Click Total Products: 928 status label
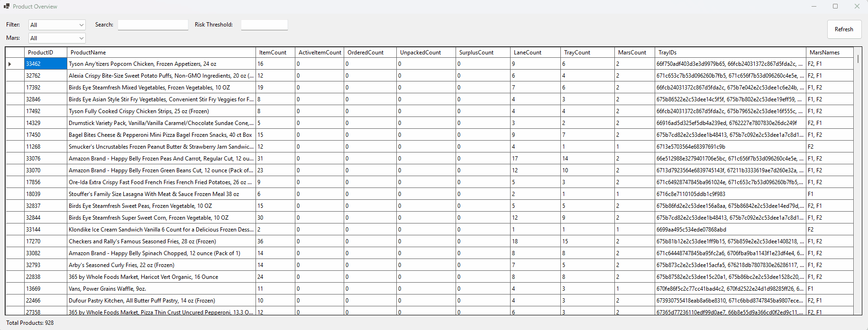Viewport: 868px width, 330px height. coord(30,323)
